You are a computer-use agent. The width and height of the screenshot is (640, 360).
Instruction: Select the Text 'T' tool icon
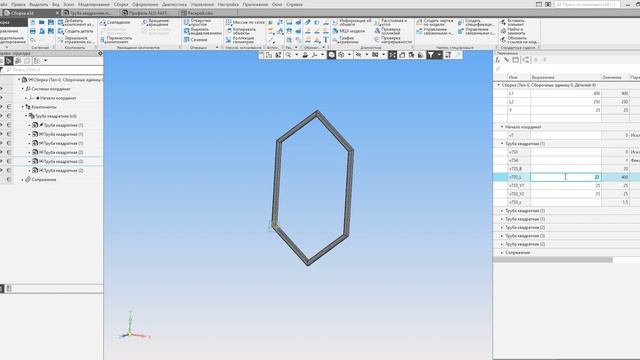(x=326, y=40)
